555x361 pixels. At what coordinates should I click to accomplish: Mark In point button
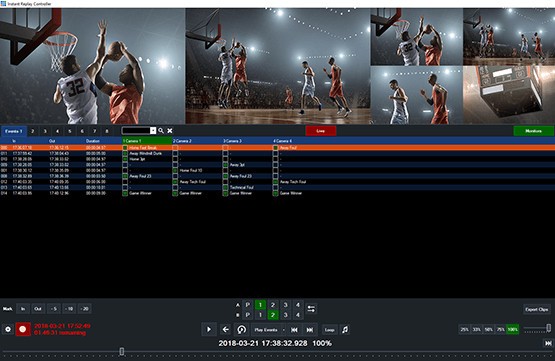point(23,309)
